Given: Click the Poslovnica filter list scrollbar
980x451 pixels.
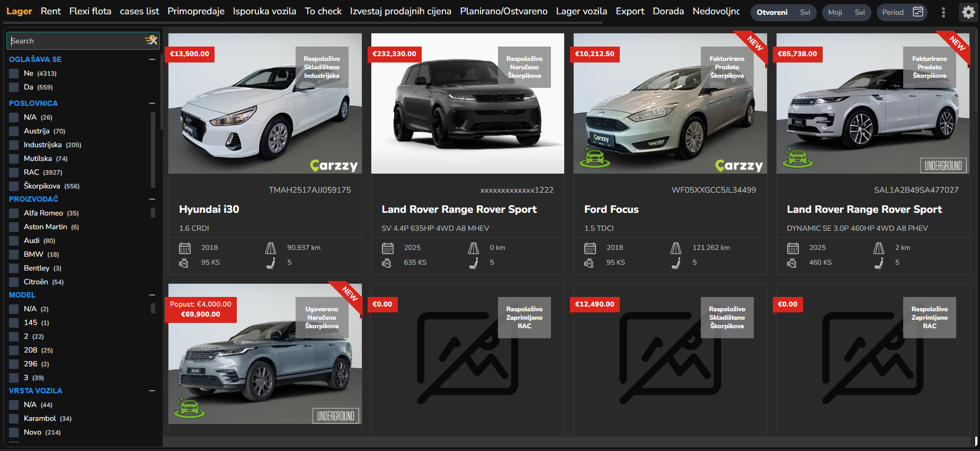Looking at the screenshot, I should [153, 149].
